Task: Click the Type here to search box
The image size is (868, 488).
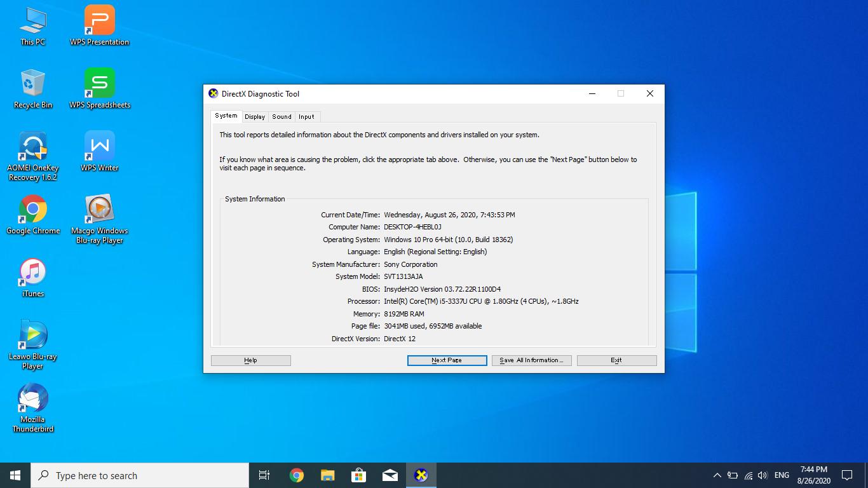Action: [x=140, y=475]
